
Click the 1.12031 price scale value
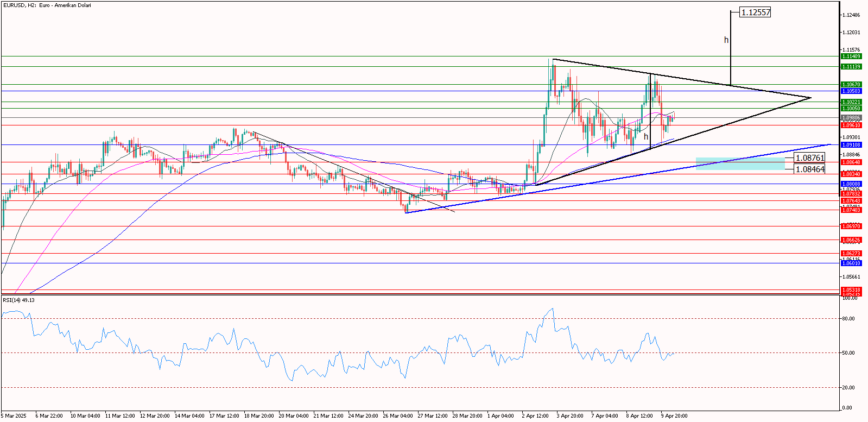tap(851, 33)
